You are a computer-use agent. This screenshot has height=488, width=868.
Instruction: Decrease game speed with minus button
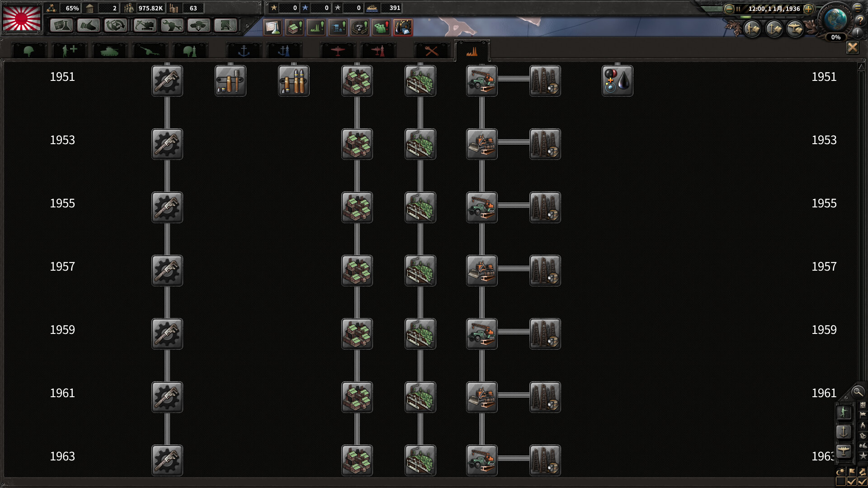click(729, 9)
